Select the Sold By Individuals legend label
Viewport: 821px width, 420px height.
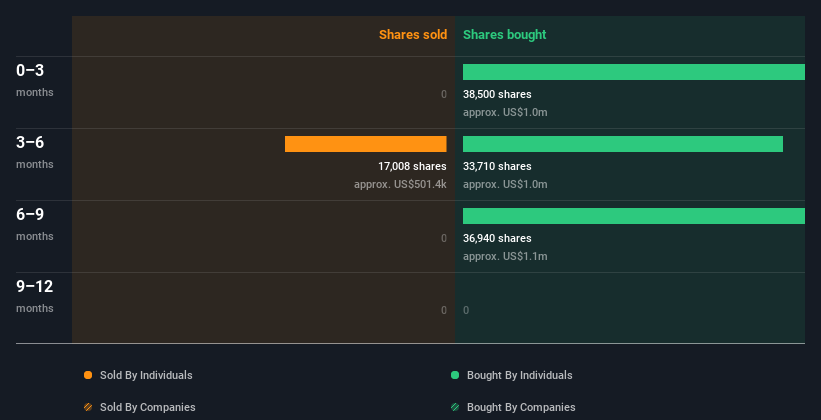tap(146, 375)
